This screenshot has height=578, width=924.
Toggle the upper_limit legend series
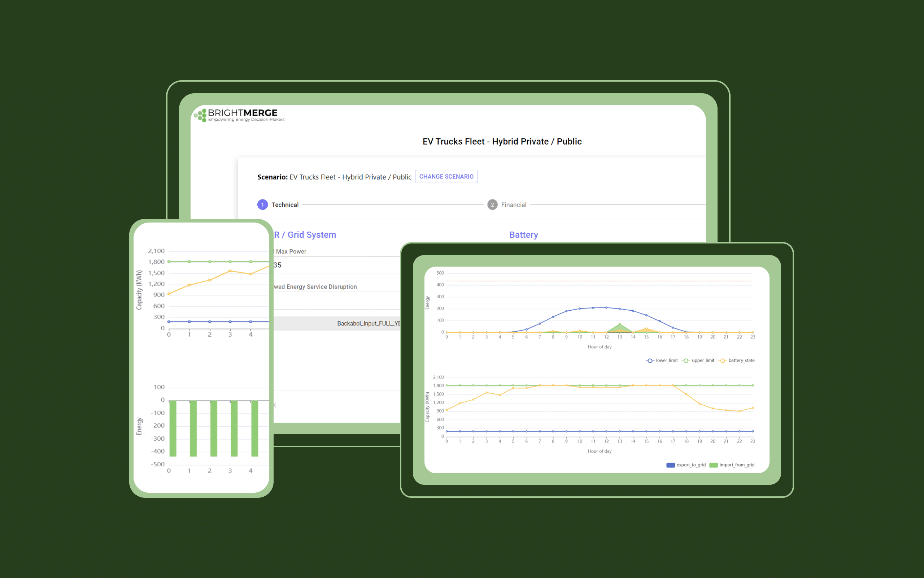click(x=698, y=361)
